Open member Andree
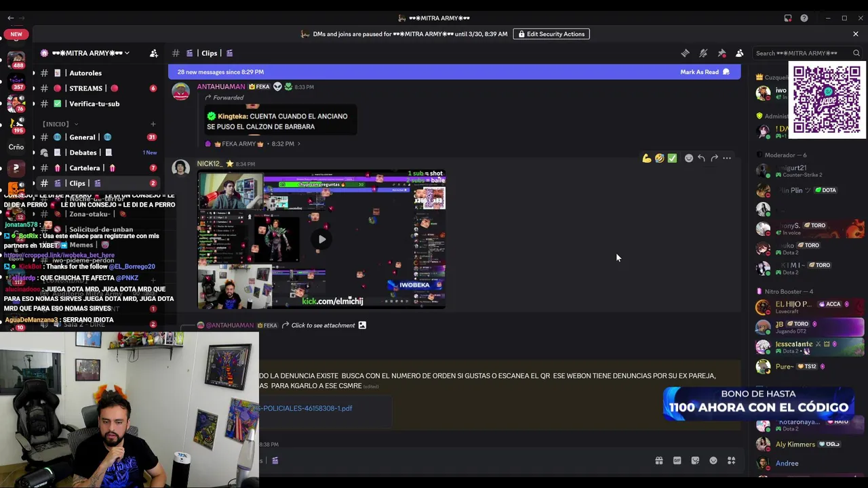Screen dimensions: 868x488 click(x=807, y=464)
